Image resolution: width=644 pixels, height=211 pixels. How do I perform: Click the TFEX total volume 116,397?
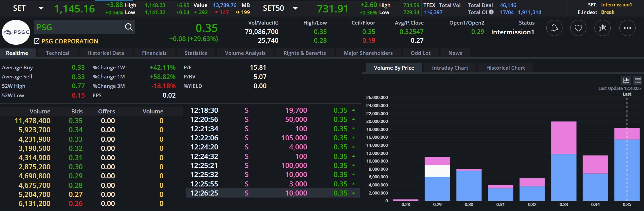[x=433, y=12]
